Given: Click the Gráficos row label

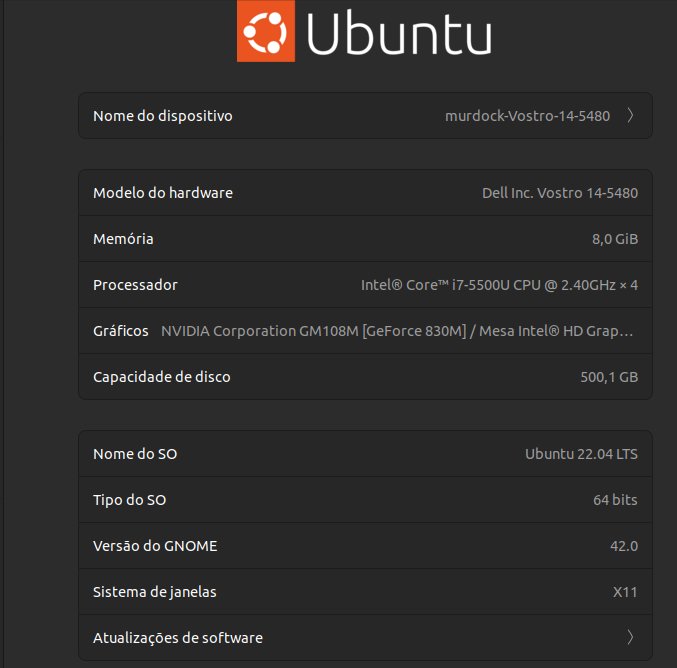Looking at the screenshot, I should (120, 331).
